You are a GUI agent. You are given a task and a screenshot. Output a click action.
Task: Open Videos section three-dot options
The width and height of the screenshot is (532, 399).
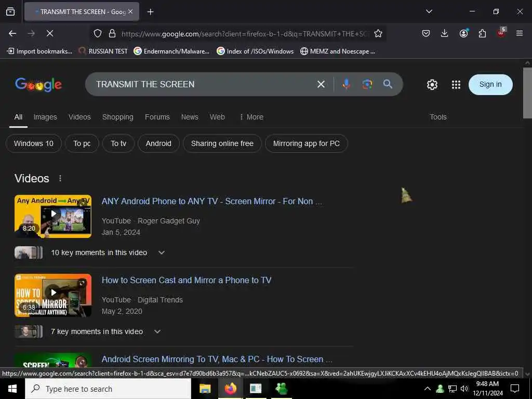click(x=60, y=179)
